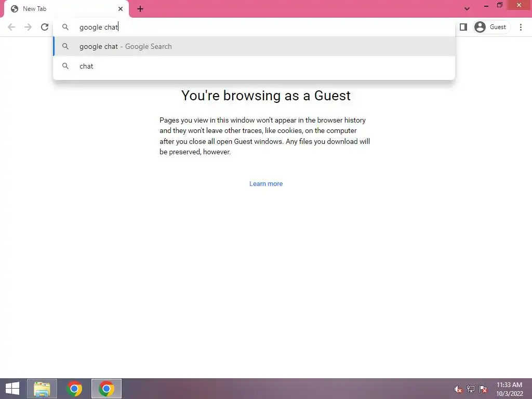Screen dimensions: 532x399
Task: Click the heading 'You're browsing as a Guest'
Action: tap(266, 96)
